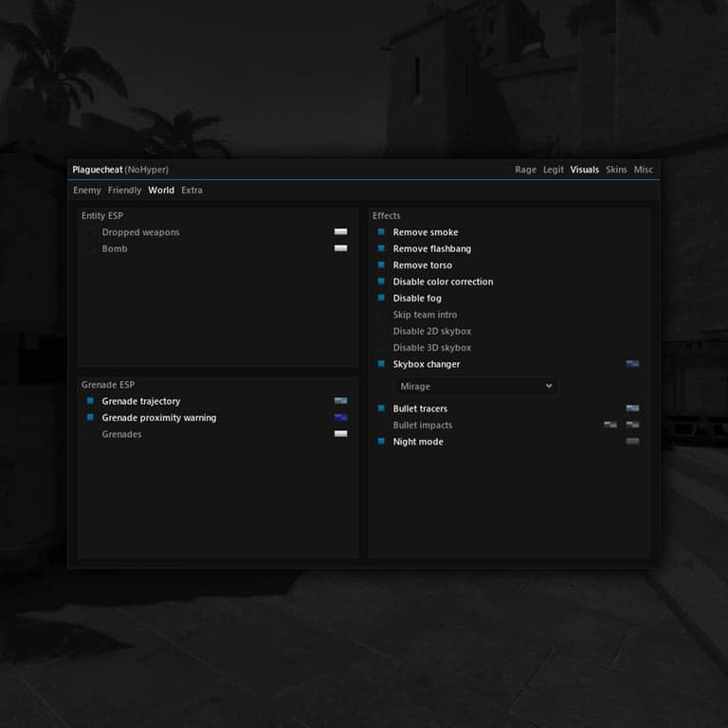Image resolution: width=728 pixels, height=728 pixels.
Task: Enable the Bullet impacts checkbox
Action: 381,425
